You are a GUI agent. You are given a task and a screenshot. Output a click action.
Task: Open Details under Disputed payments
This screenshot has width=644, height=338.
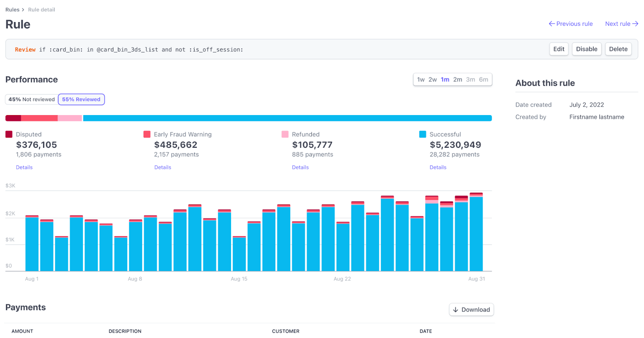click(24, 167)
